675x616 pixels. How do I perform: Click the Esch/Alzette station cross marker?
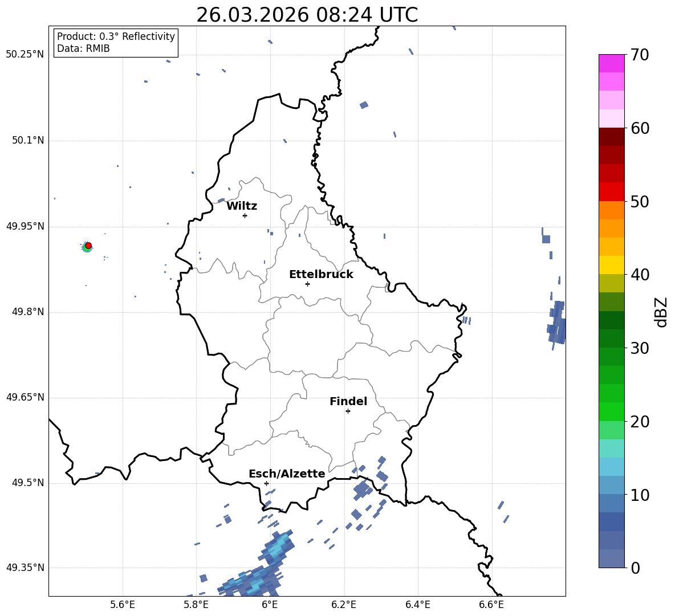[x=266, y=483]
